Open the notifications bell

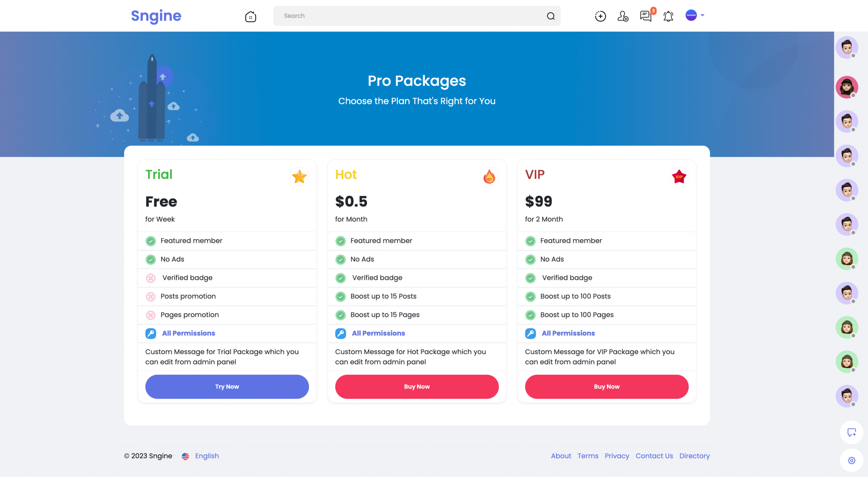pyautogui.click(x=668, y=16)
